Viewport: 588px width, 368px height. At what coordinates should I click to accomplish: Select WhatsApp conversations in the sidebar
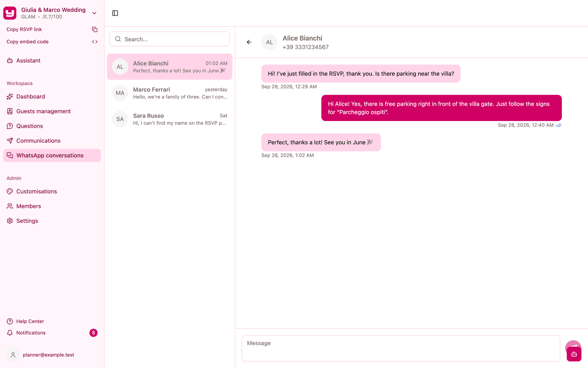(52, 155)
